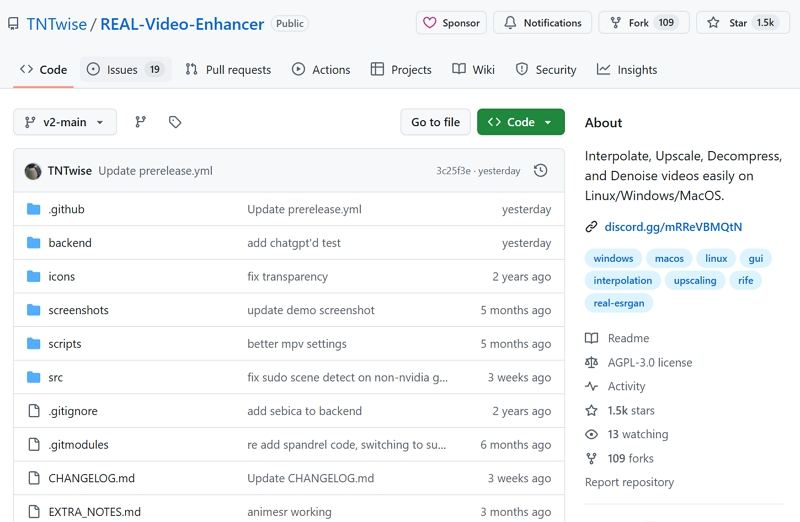Select the windows topic tag
Viewport: 800px width, 522px height.
[613, 258]
